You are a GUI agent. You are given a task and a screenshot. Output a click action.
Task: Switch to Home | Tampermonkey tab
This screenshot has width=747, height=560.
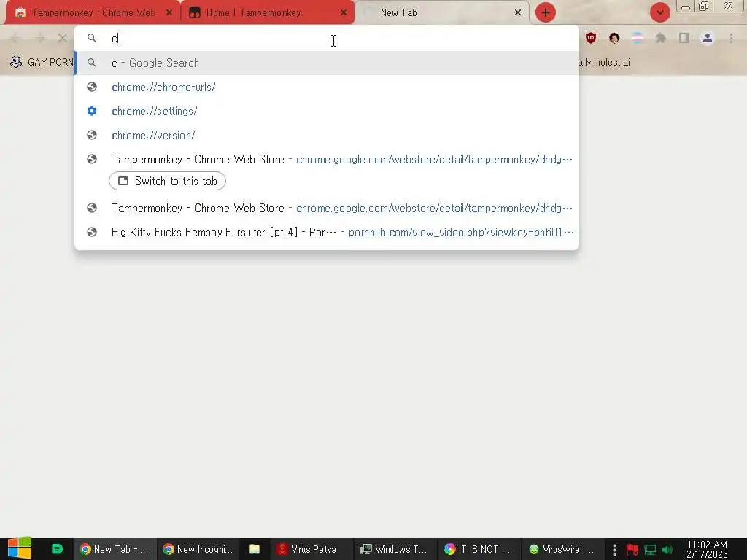pyautogui.click(x=268, y=13)
